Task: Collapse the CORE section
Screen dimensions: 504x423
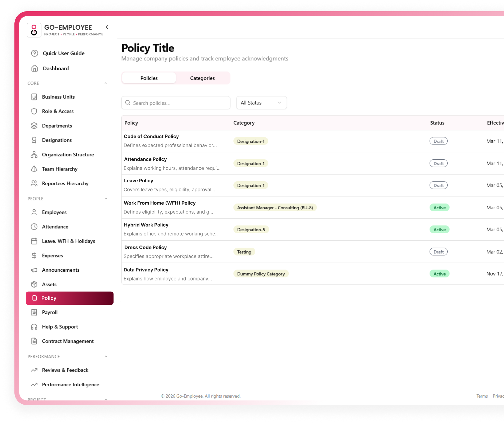Action: click(x=106, y=83)
